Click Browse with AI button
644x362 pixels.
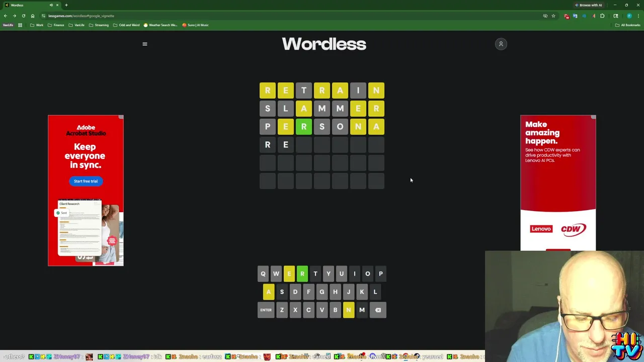coord(589,5)
